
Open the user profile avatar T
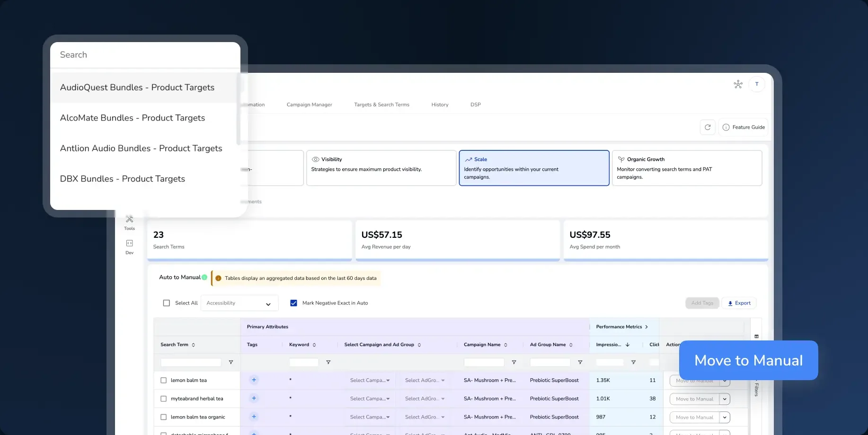(x=757, y=84)
